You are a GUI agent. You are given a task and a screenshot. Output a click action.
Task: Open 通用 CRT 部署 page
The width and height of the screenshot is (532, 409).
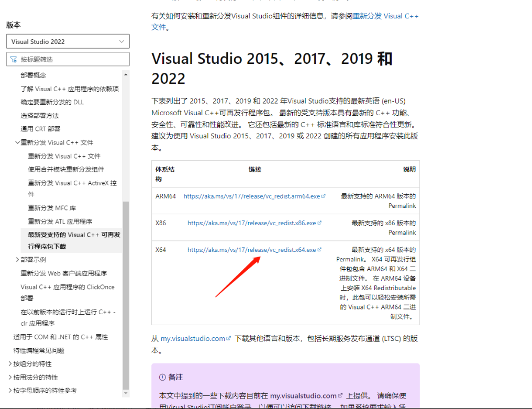pos(40,129)
